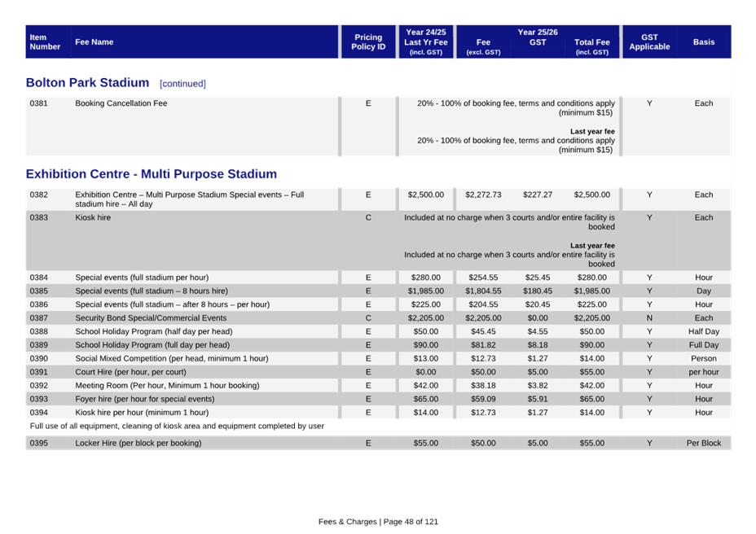The height and width of the screenshot is (534, 756).
Task: Click the $204.55 fee excluding GST
Action: (483, 304)
